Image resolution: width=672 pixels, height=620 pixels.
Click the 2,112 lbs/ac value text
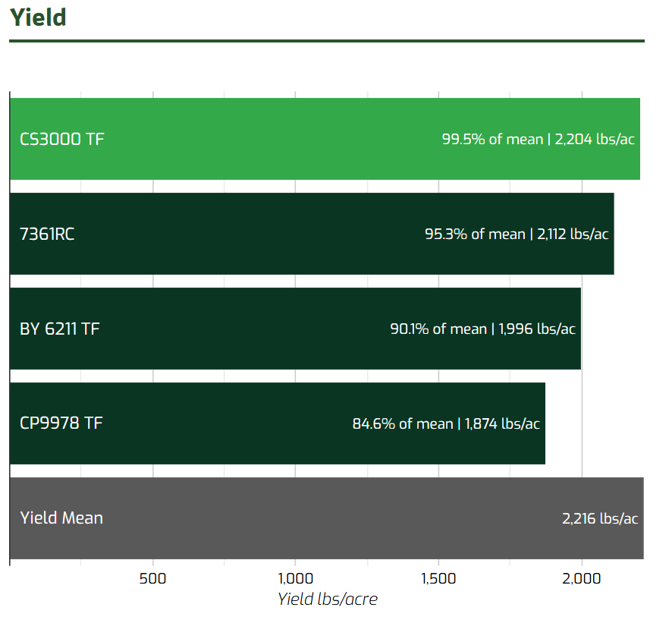coord(573,234)
